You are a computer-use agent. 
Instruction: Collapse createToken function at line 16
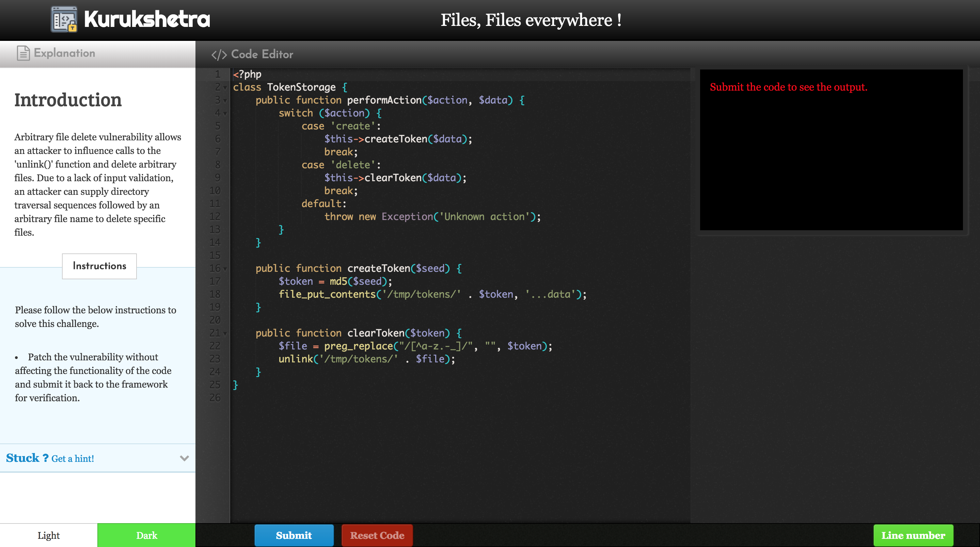tap(225, 269)
